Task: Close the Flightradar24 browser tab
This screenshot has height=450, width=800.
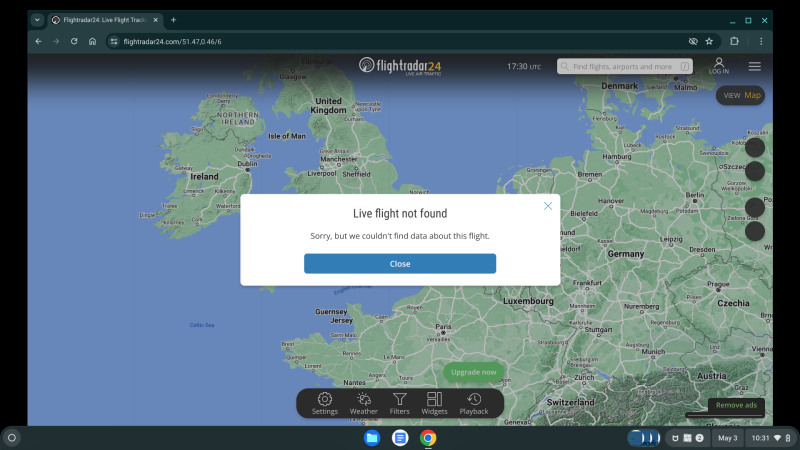Action: coord(156,20)
